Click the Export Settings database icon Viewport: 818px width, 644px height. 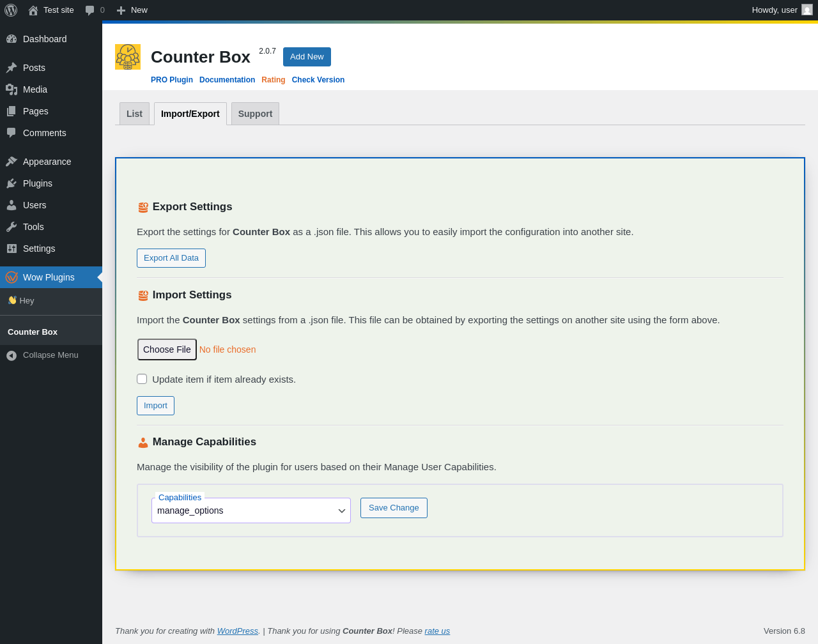[143, 207]
